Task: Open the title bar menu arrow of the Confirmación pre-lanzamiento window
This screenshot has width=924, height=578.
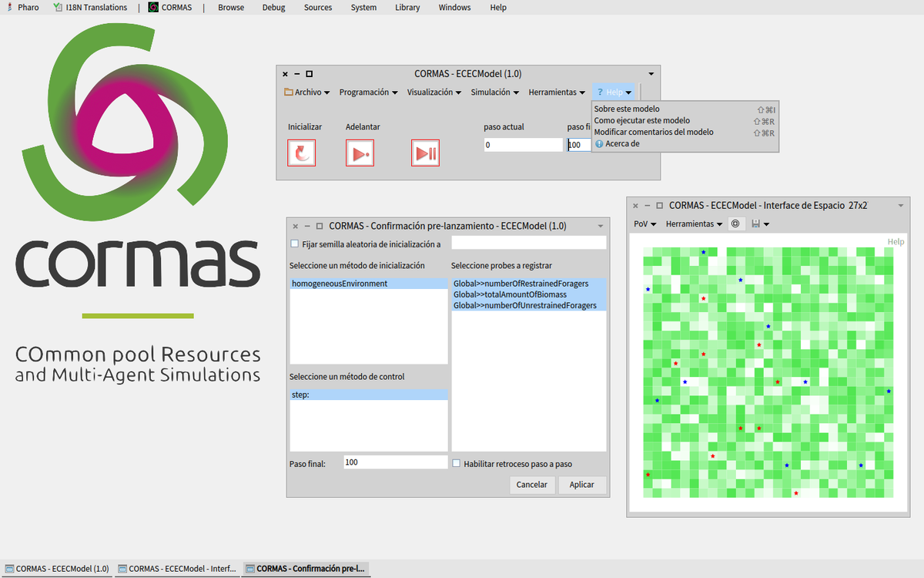Action: click(x=601, y=227)
